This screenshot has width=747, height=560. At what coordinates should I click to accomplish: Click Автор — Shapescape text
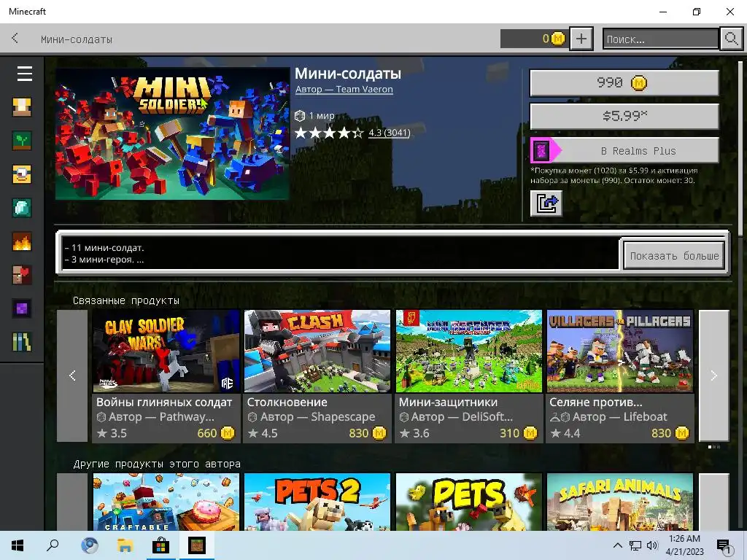[x=317, y=416]
